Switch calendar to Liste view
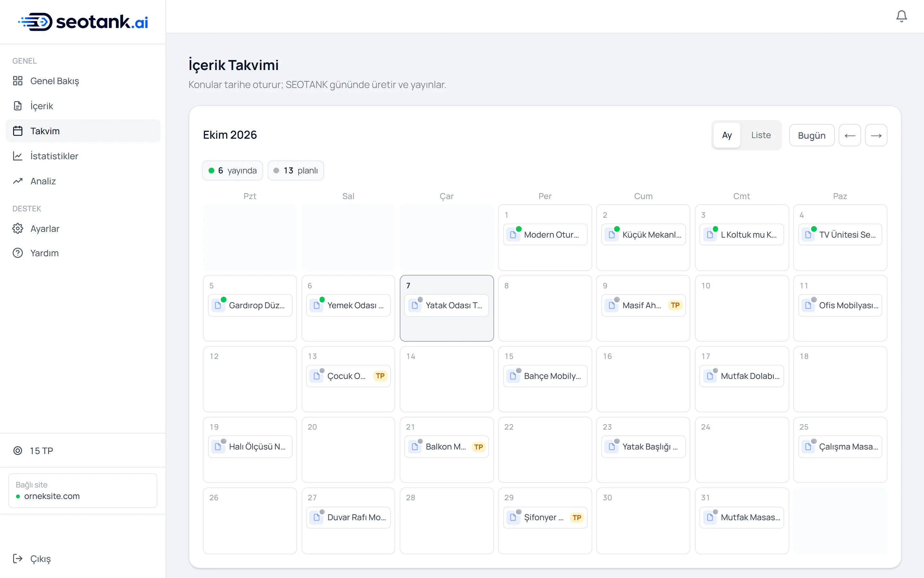924x578 pixels. click(761, 135)
